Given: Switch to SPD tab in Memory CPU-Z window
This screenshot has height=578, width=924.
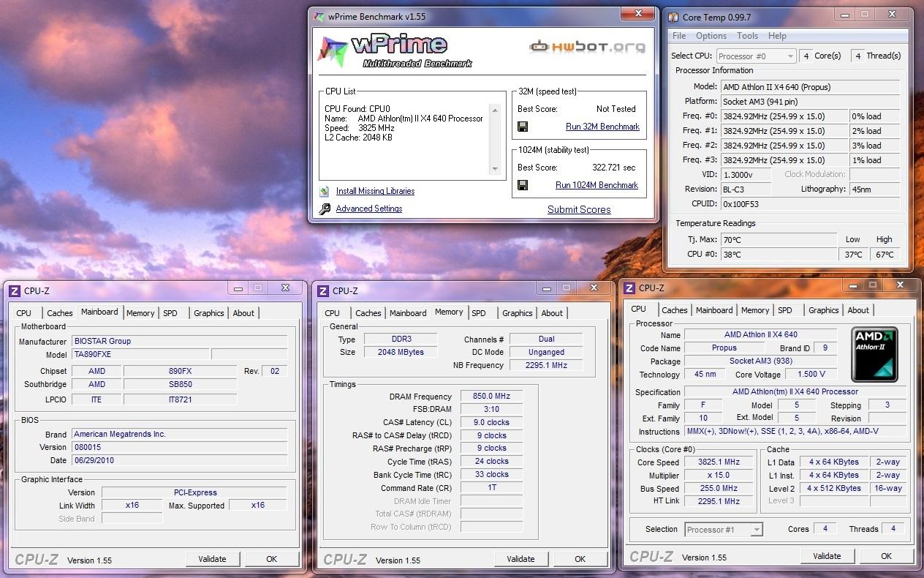Looking at the screenshot, I should (479, 313).
